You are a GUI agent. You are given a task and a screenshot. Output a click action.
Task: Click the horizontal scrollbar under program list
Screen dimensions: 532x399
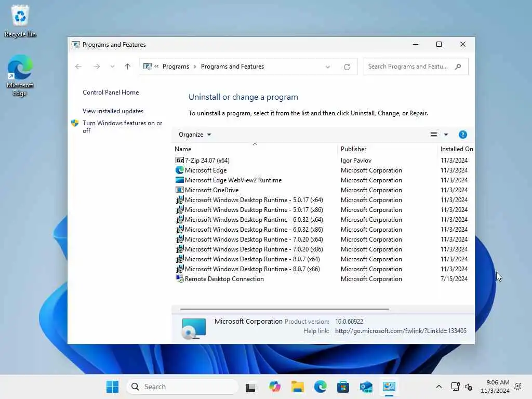coord(284,309)
